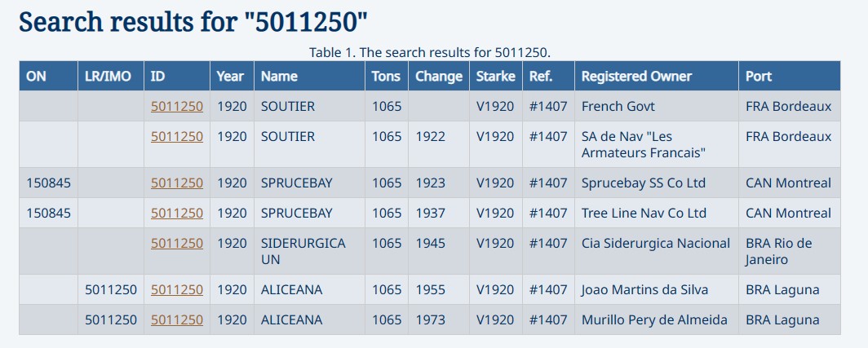The width and height of the screenshot is (868, 348).
Task: Open ID link for SIDERURGICA UN row
Action: pos(176,243)
